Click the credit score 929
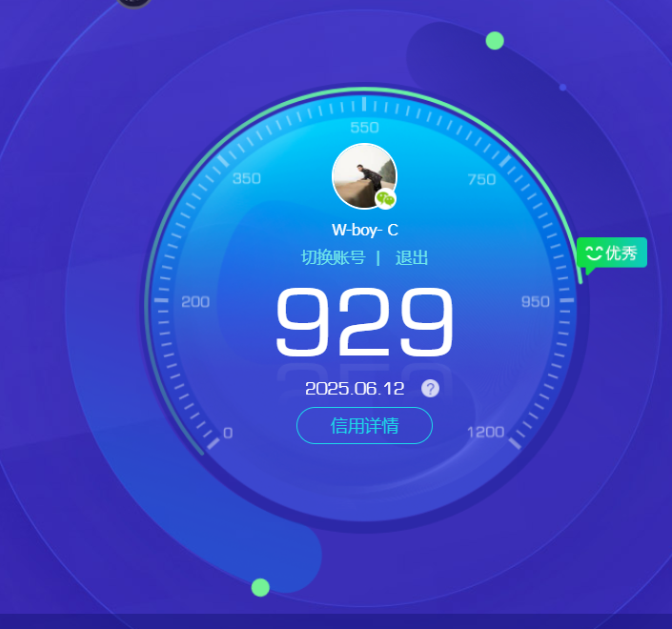672x629 pixels. 364,321
